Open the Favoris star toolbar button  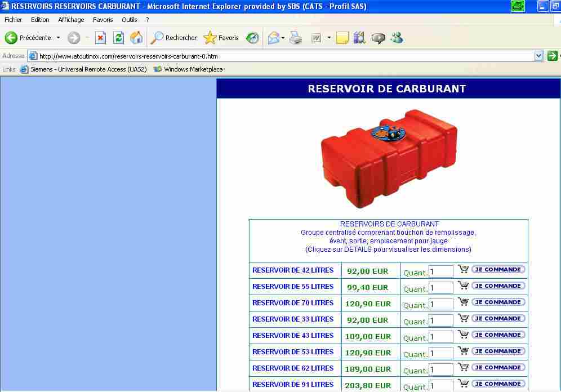[x=221, y=38]
